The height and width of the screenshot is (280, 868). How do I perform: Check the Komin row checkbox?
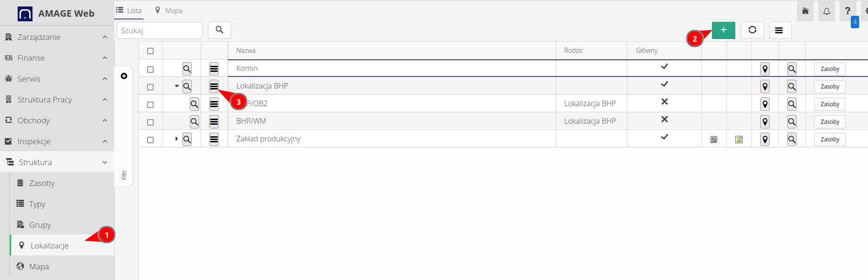[x=150, y=70]
